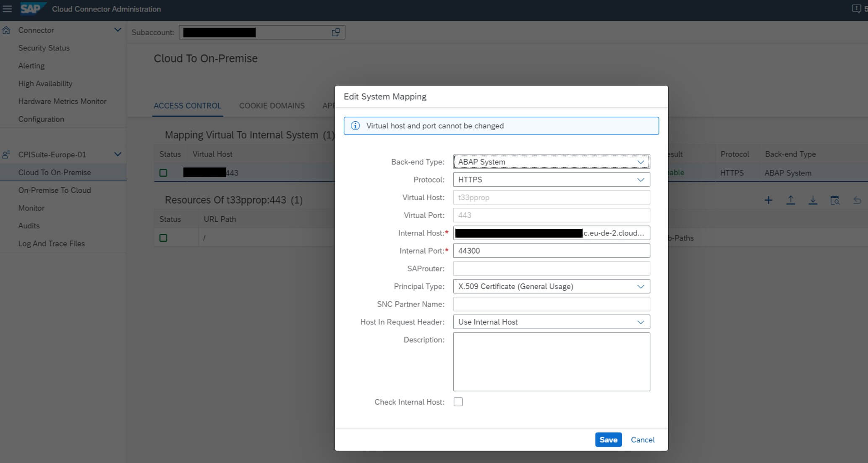Undo changes with the revert arrow icon
Screen dimensions: 868x463
tap(857, 200)
